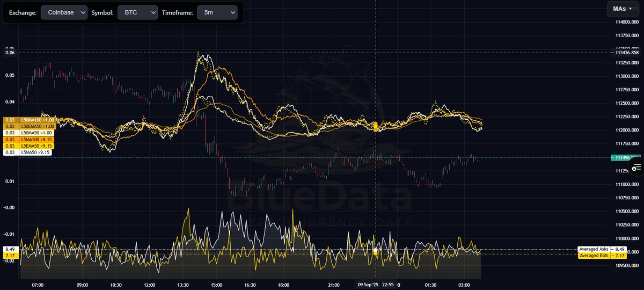Click the Averaged Bids label
This screenshot has width=644, height=290.
pyautogui.click(x=595, y=256)
